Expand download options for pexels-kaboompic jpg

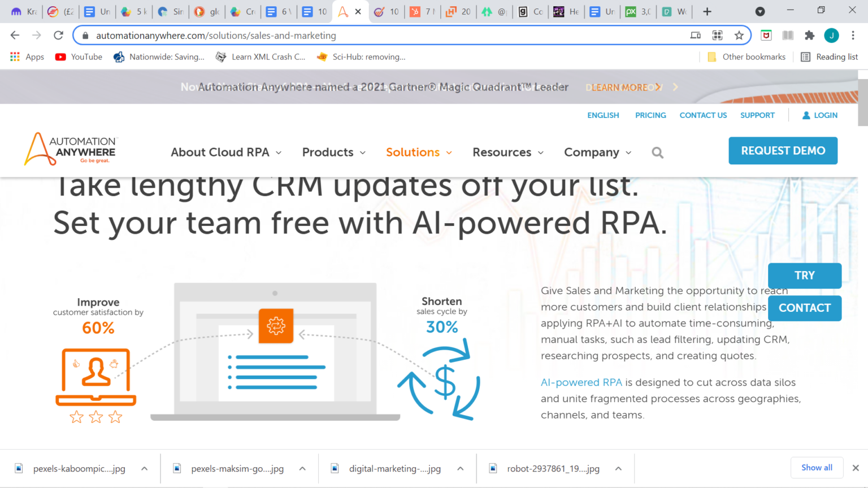coord(145,468)
